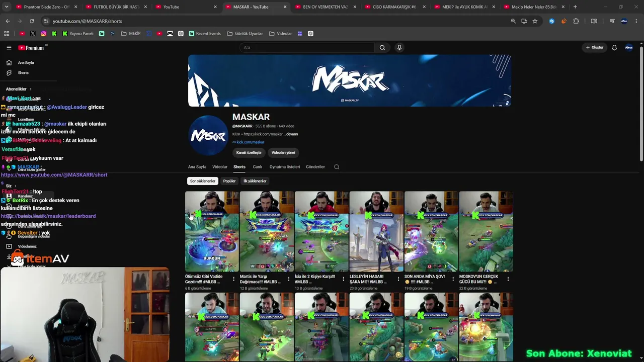Switch to the Gönderiler channel tab
This screenshot has width=644, height=362.
(x=315, y=167)
